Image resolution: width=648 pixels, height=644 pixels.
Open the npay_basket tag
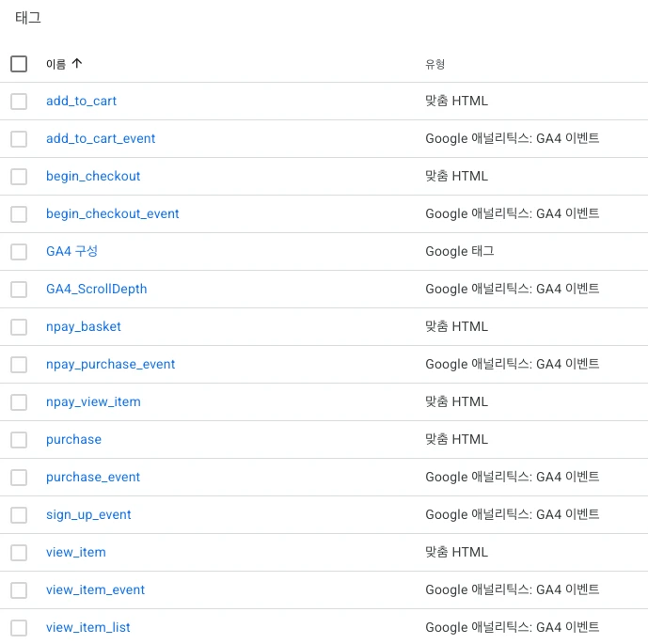click(x=84, y=327)
